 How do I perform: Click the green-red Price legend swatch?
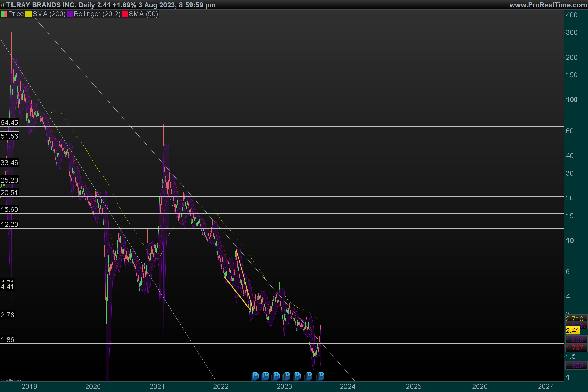4,14
